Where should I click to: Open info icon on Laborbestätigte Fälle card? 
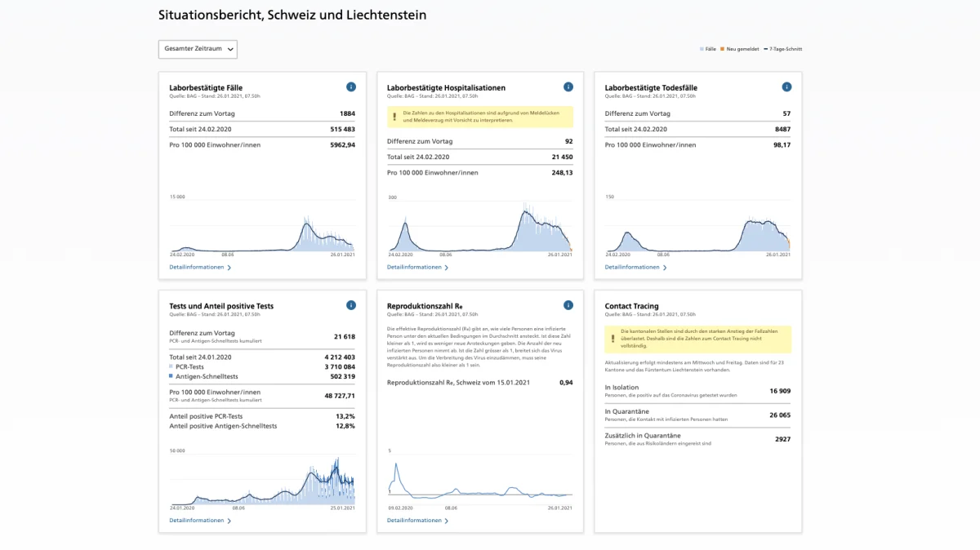coord(351,86)
